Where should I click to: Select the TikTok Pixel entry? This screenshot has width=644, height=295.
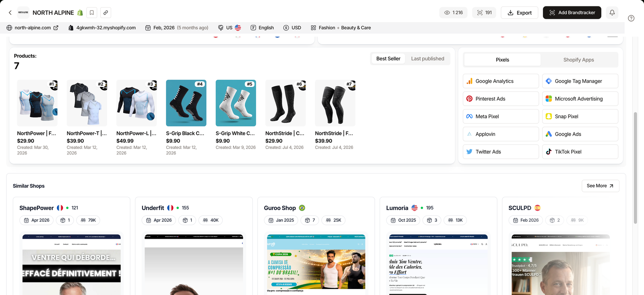pyautogui.click(x=580, y=152)
